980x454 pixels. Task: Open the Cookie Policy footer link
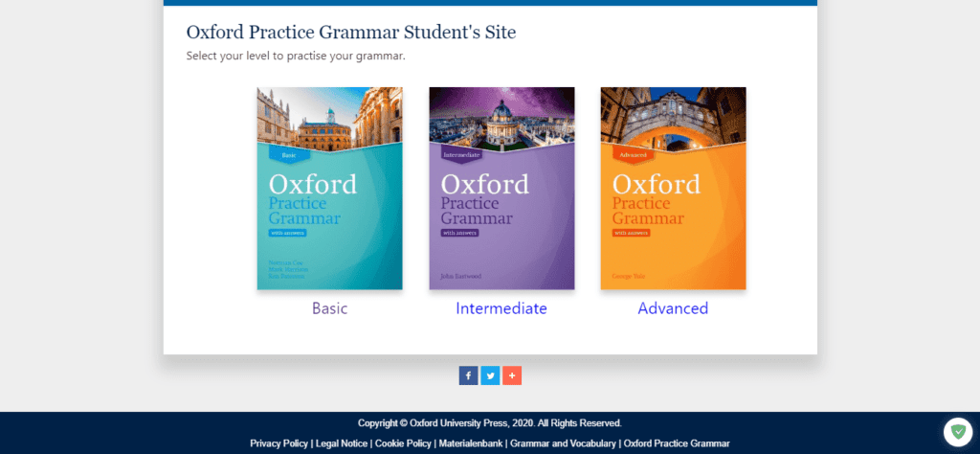click(403, 443)
